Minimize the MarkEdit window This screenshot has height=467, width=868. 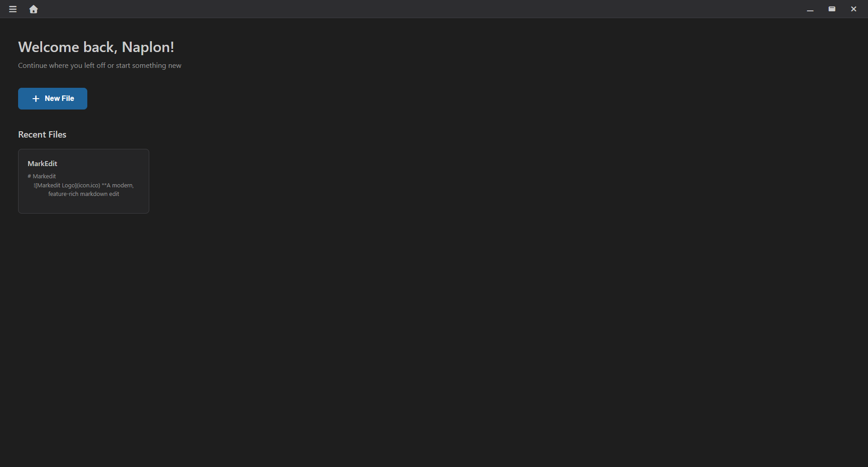pos(810,9)
